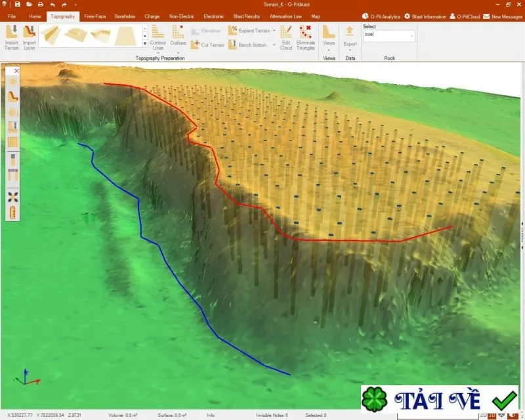Switch to the Map tab
The width and height of the screenshot is (525, 420).
click(316, 16)
